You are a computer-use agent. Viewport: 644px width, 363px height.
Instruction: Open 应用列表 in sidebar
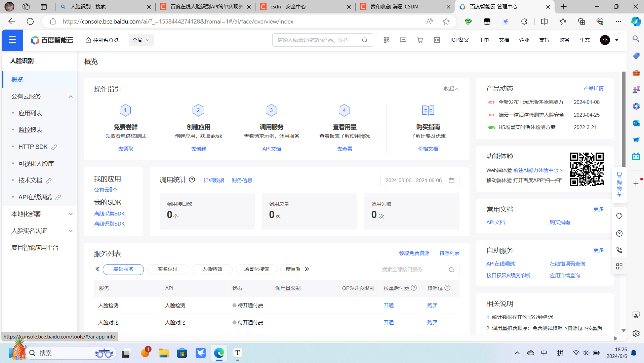pyautogui.click(x=30, y=113)
